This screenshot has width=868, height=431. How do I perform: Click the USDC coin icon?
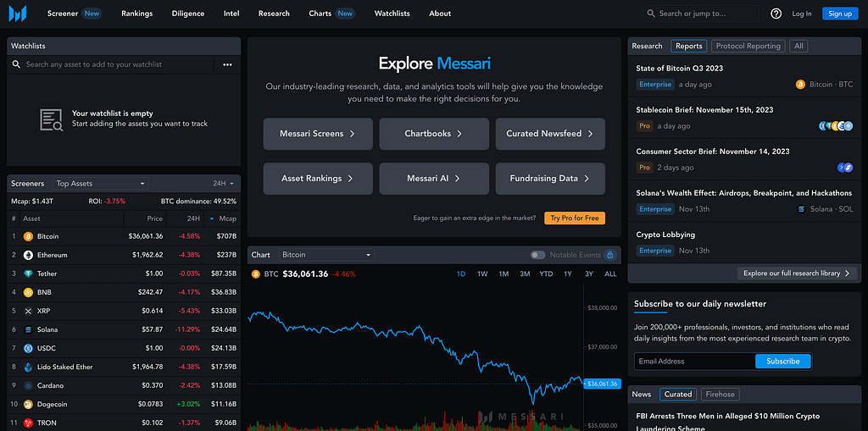tap(28, 349)
